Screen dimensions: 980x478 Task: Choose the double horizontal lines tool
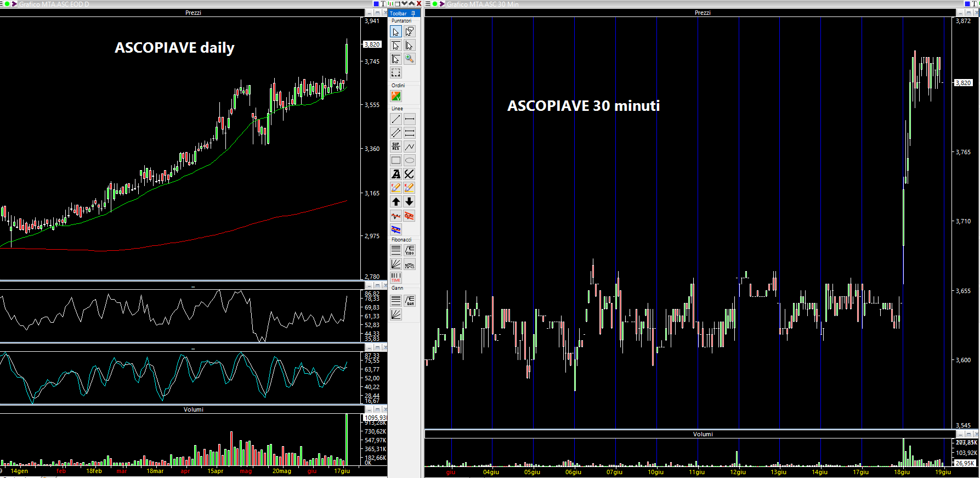click(x=410, y=133)
